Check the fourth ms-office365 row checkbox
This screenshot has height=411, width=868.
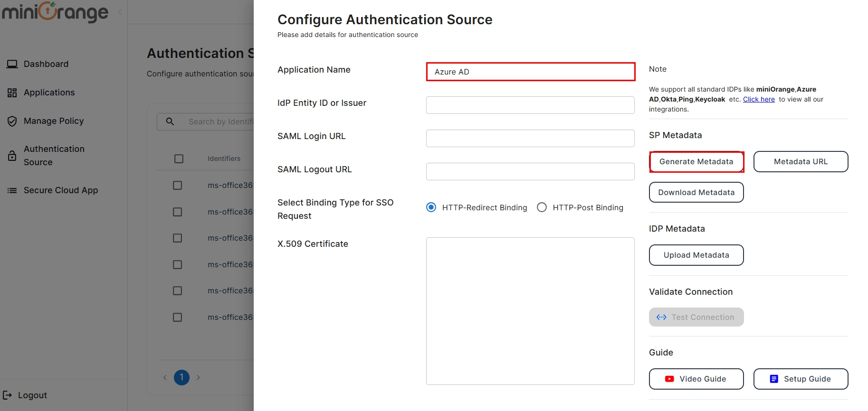178,264
